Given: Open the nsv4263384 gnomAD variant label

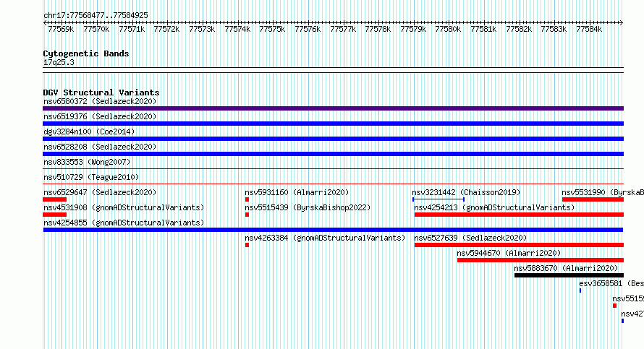Looking at the screenshot, I should (325, 238).
